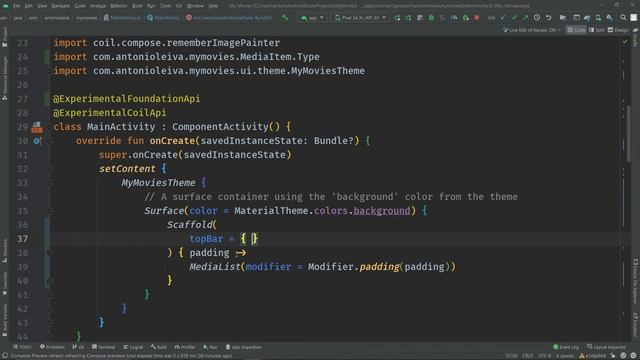Open the Terminal tool window
Viewport: 640px width, 360px height.
click(x=103, y=347)
